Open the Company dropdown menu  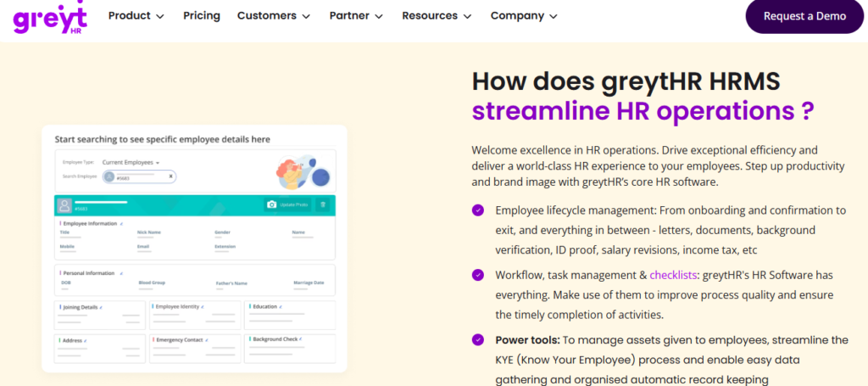(x=524, y=16)
